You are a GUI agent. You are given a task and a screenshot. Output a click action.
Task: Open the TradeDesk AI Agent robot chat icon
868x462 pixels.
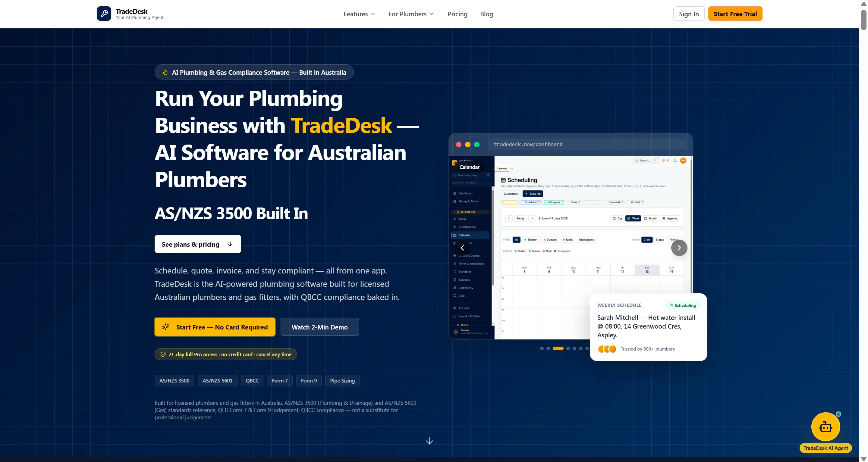[x=826, y=427]
